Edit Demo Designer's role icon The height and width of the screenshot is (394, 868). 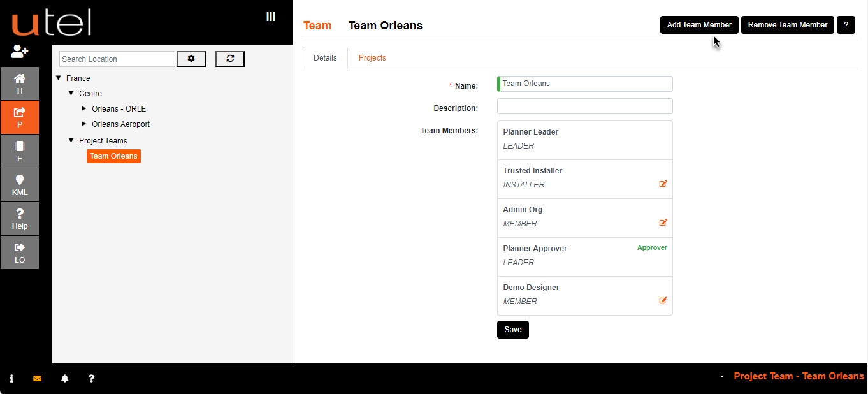point(663,300)
